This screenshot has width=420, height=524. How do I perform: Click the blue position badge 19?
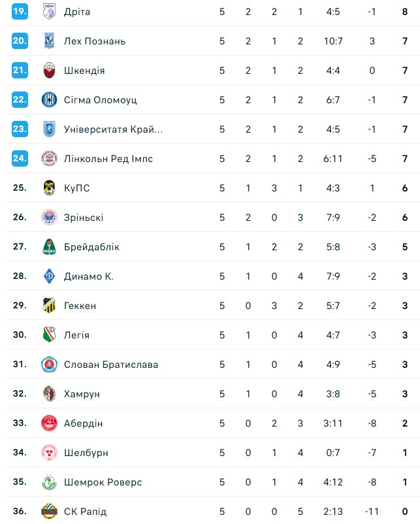pyautogui.click(x=20, y=12)
